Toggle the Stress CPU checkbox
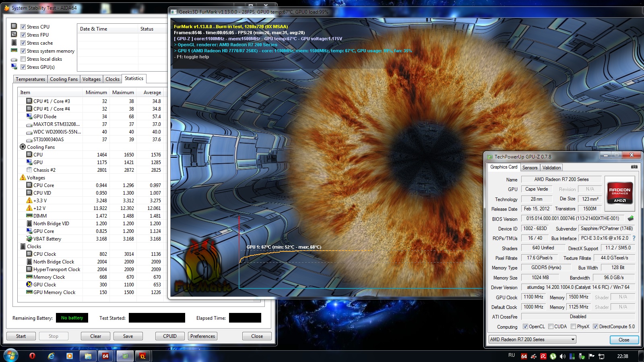 point(23,27)
